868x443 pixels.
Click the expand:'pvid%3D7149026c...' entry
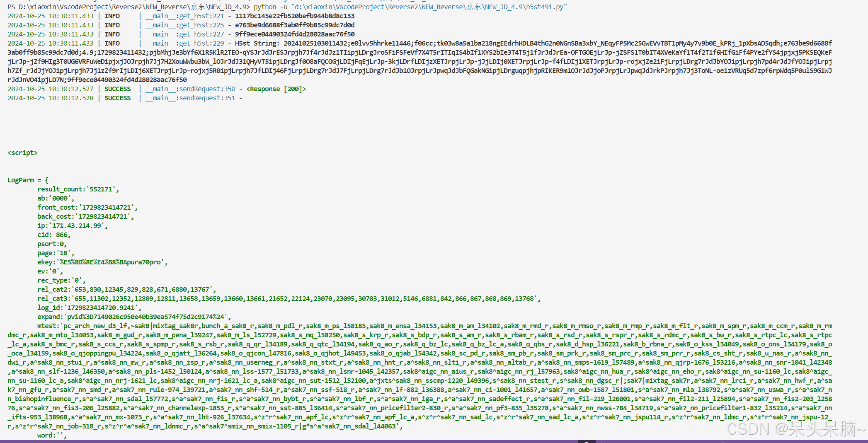[134, 317]
